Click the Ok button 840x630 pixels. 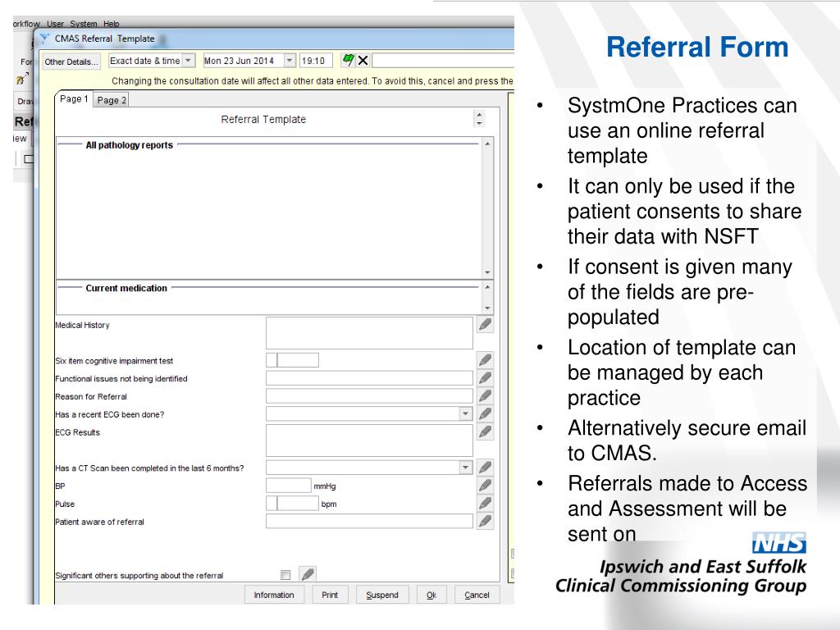pyautogui.click(x=431, y=595)
